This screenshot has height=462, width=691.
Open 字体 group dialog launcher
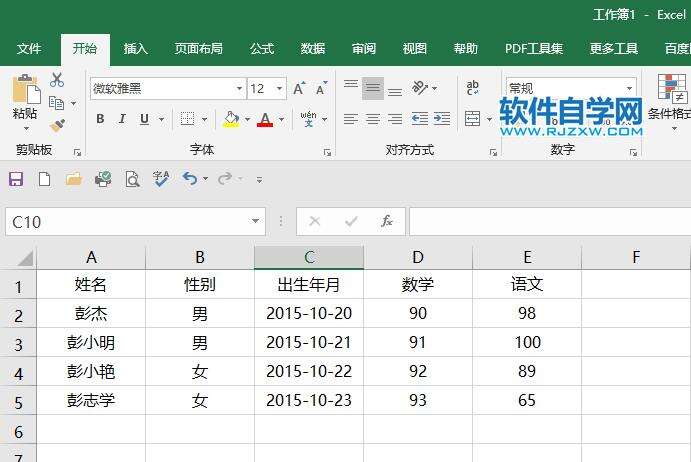[x=327, y=153]
